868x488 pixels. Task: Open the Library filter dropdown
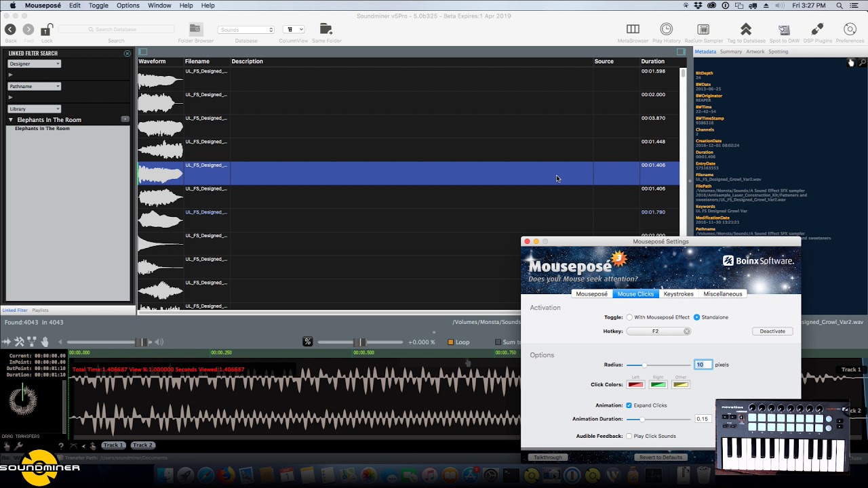point(35,108)
